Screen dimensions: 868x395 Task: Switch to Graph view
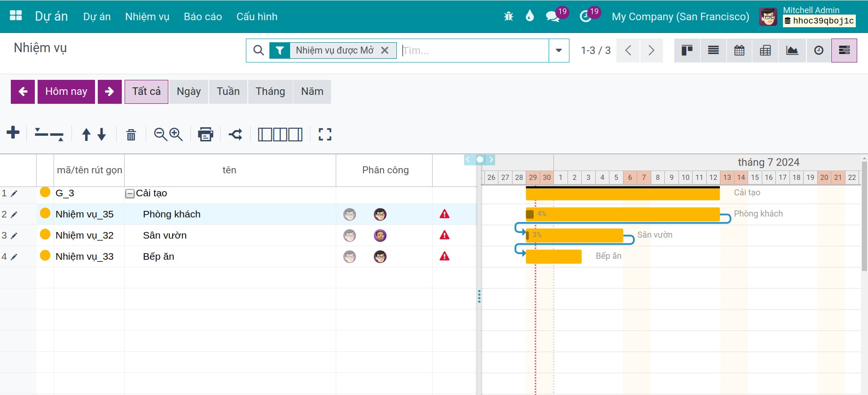coord(792,50)
